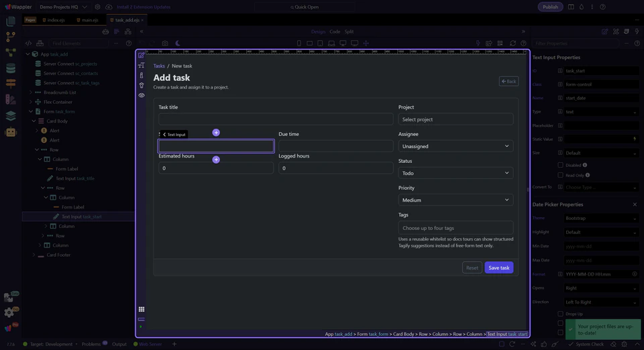The image size is (644, 350).
Task: Switch to the main.ejs tab
Action: tap(87, 19)
